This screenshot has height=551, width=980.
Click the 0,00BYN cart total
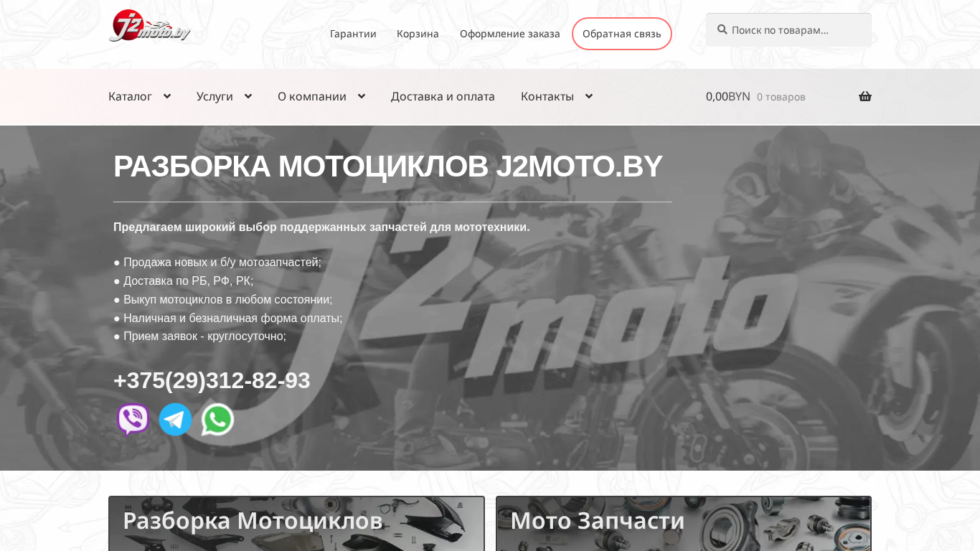[x=727, y=96]
